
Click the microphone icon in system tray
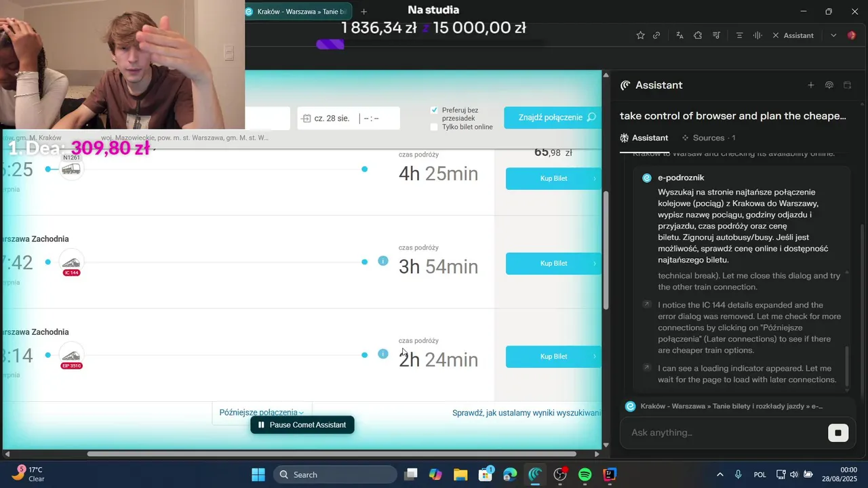(x=738, y=474)
